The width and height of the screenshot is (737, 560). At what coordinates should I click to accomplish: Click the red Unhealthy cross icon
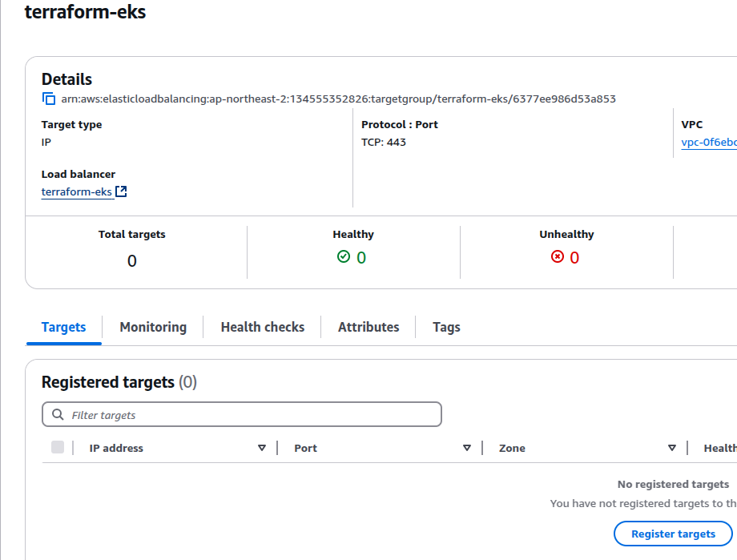click(558, 256)
